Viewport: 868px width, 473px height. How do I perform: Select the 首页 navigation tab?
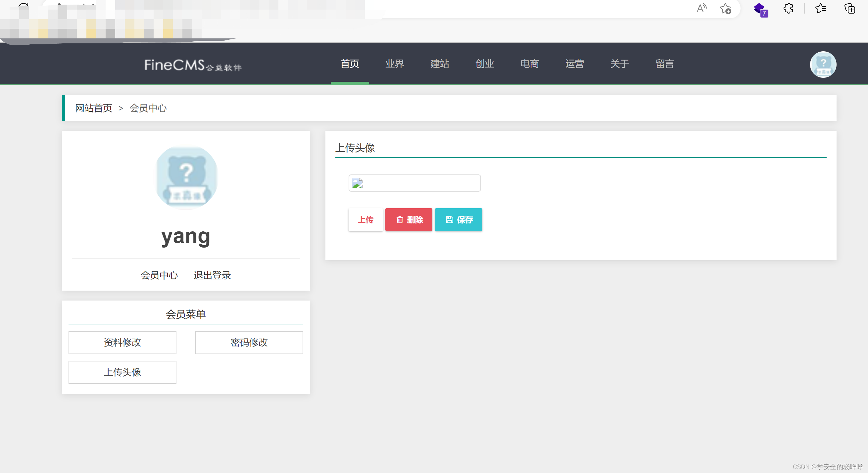pyautogui.click(x=350, y=64)
